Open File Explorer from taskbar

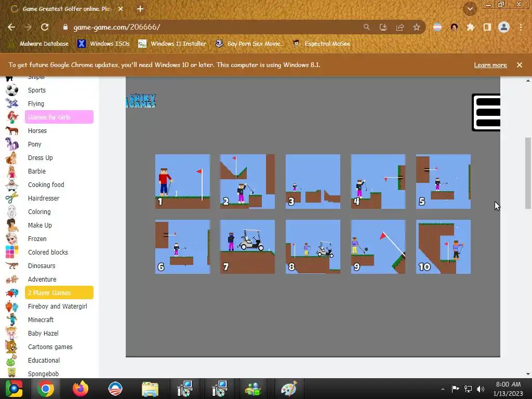coord(150,389)
